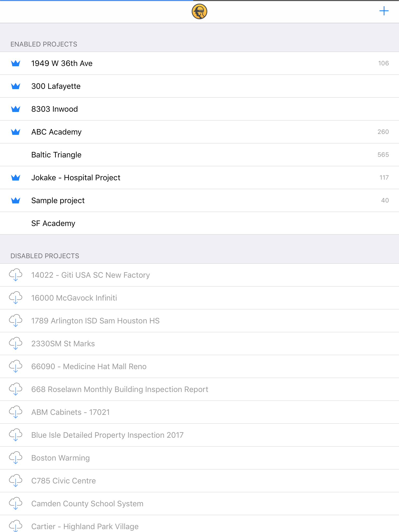Viewport: 399px width, 532px height.
Task: Select Camden County School System name
Action: (87, 504)
